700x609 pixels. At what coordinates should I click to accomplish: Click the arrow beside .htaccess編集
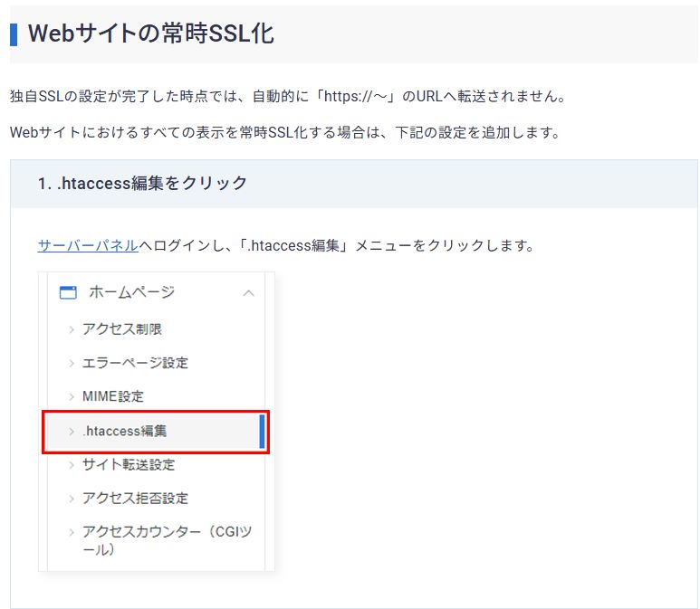click(x=72, y=432)
